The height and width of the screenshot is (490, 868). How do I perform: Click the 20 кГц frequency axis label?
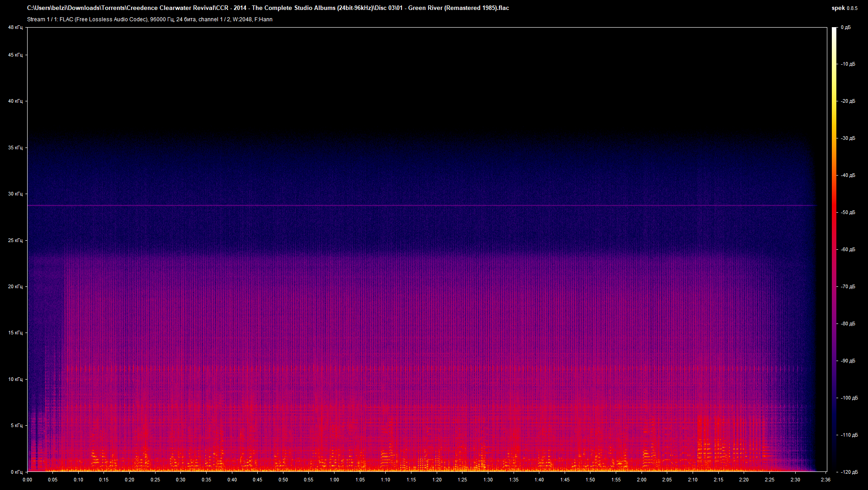pos(15,286)
